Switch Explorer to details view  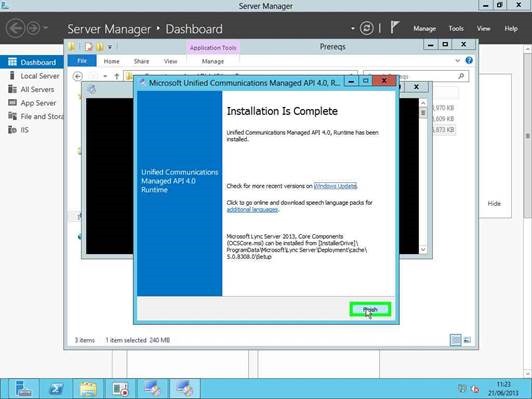click(456, 340)
